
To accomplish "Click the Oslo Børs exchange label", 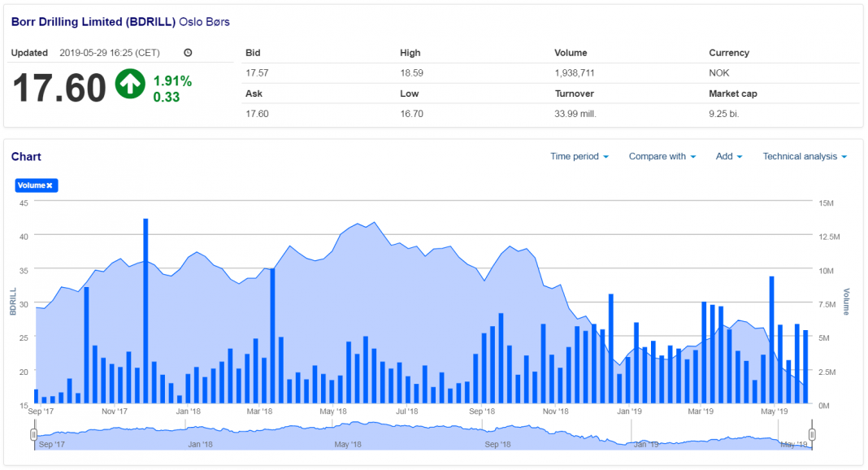I will click(x=204, y=22).
